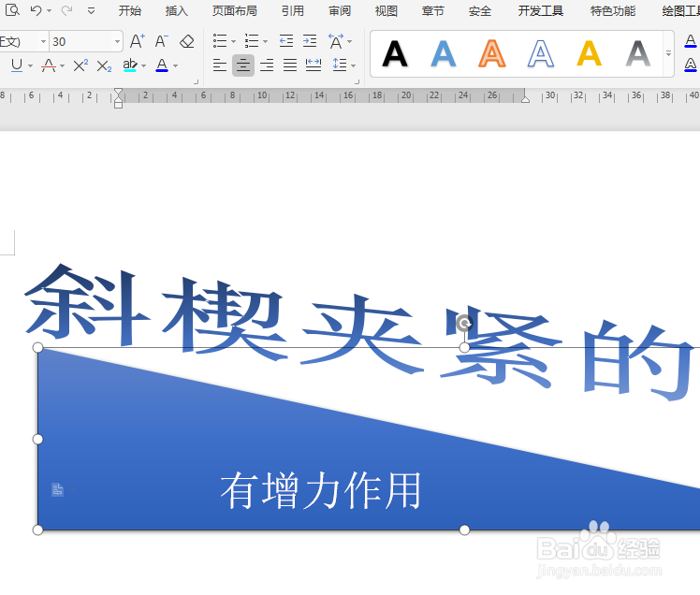This screenshot has width=700, height=595.
Task: Click the text fill A icon
Action: point(691,41)
